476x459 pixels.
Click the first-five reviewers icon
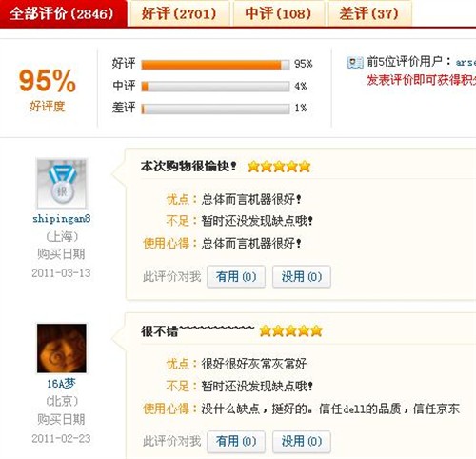click(355, 63)
